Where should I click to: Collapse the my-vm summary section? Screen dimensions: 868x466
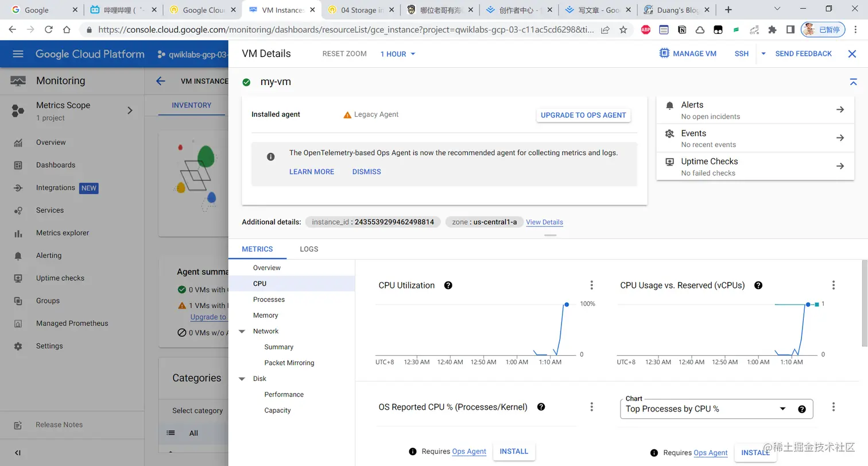click(x=854, y=82)
